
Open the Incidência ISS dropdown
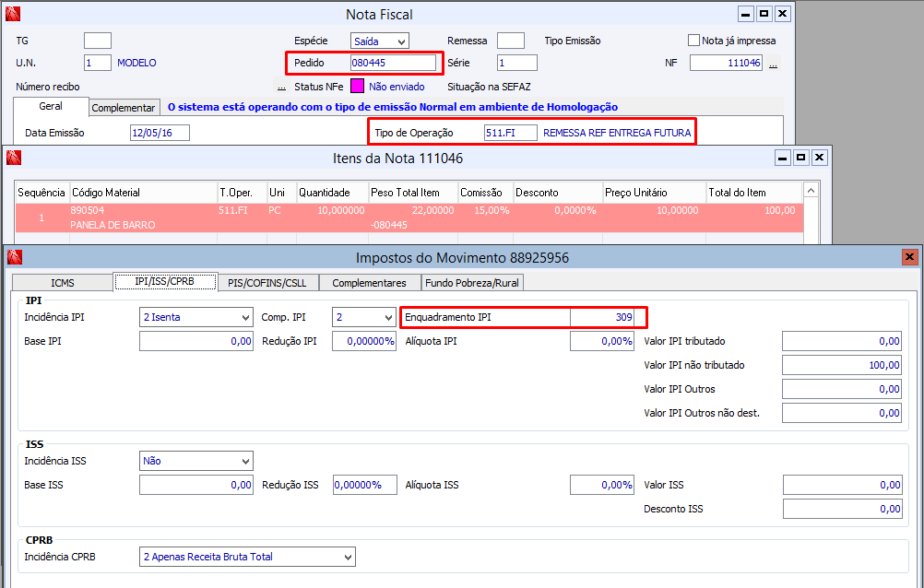[x=196, y=461]
